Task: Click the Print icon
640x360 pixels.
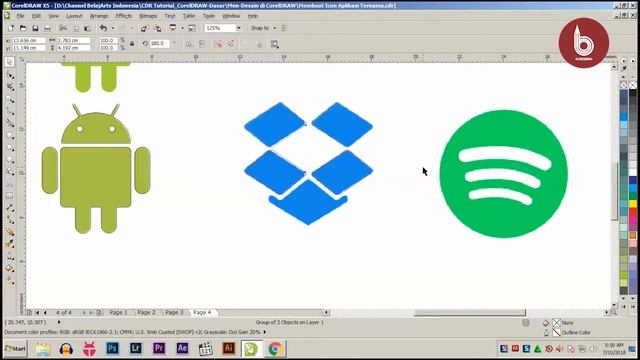Action: (x=47, y=28)
